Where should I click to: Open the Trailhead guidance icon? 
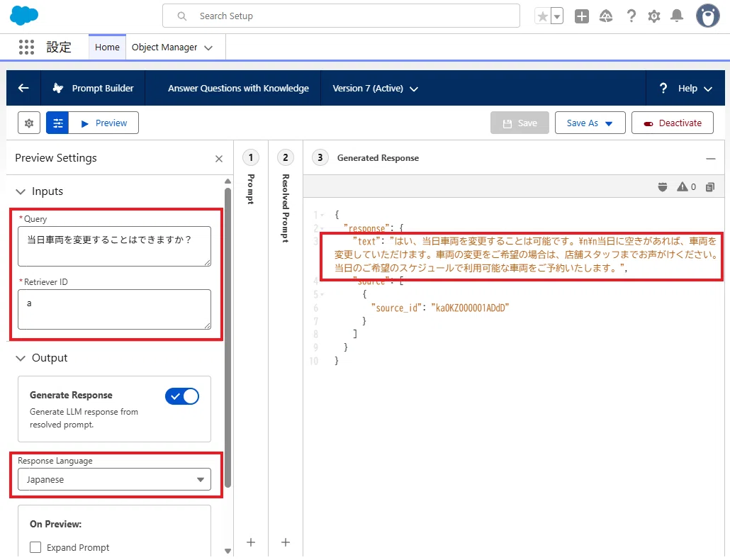(x=606, y=17)
